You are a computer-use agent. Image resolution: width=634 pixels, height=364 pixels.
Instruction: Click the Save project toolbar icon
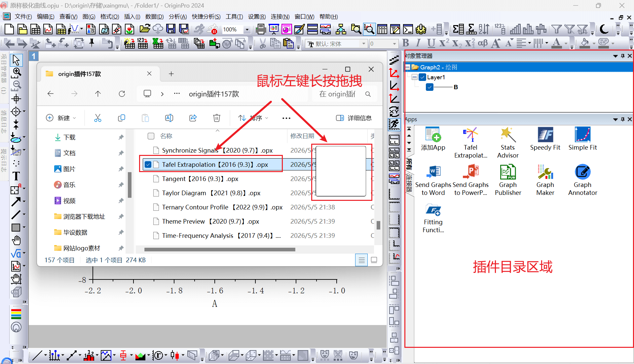[171, 29]
